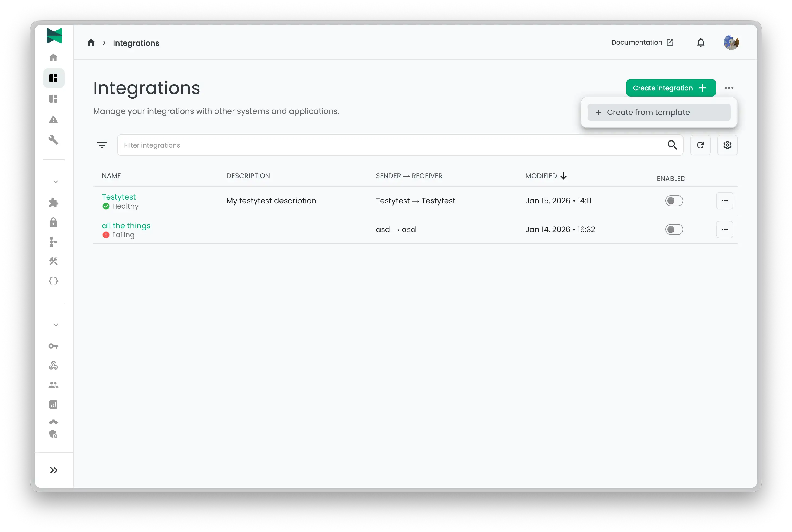Click the Create integration button
This screenshot has width=792, height=532.
[671, 88]
